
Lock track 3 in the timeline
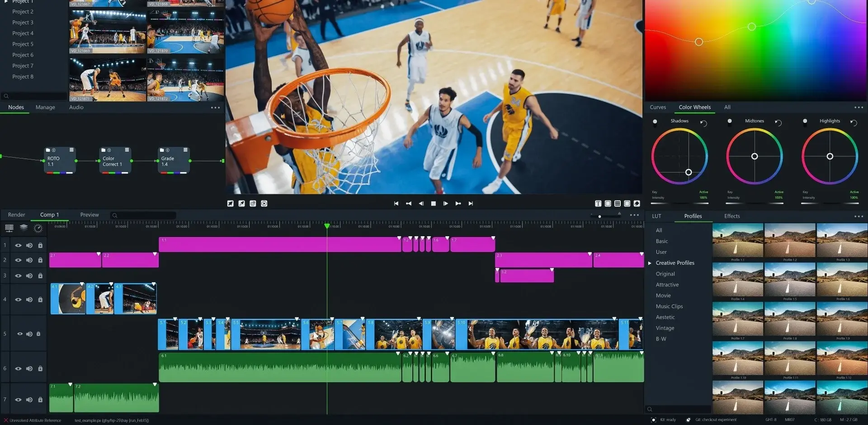(40, 276)
